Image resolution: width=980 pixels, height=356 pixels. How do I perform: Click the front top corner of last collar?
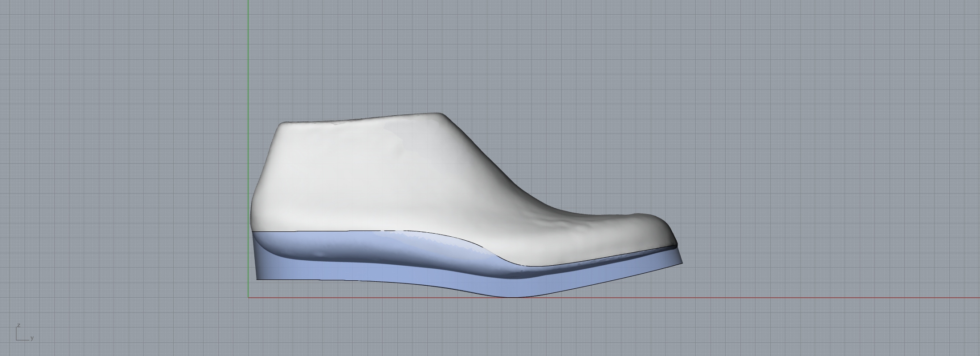click(x=441, y=114)
